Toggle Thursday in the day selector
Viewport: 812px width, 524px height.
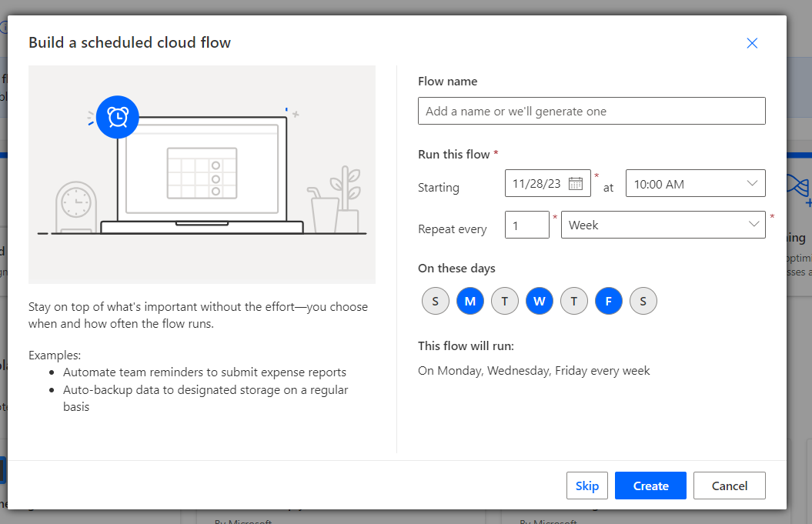click(x=573, y=301)
